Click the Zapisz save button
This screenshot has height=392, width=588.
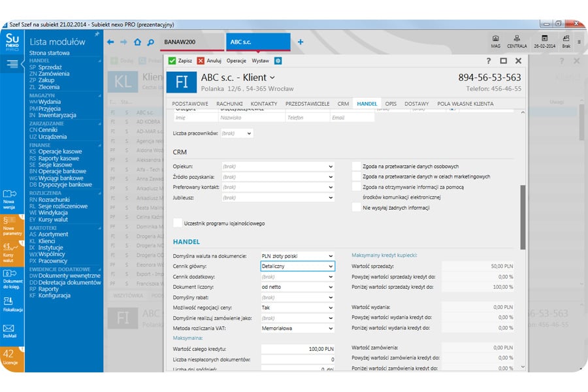[180, 61]
